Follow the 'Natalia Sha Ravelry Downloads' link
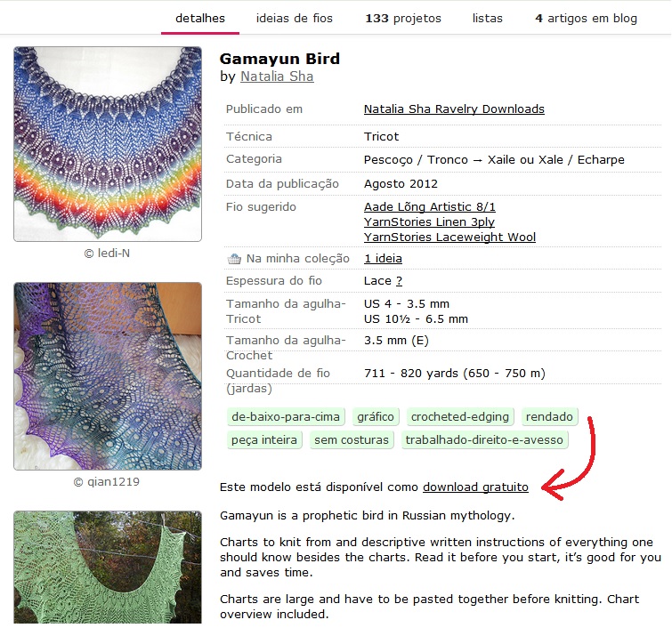672x636 pixels. pyautogui.click(x=454, y=109)
